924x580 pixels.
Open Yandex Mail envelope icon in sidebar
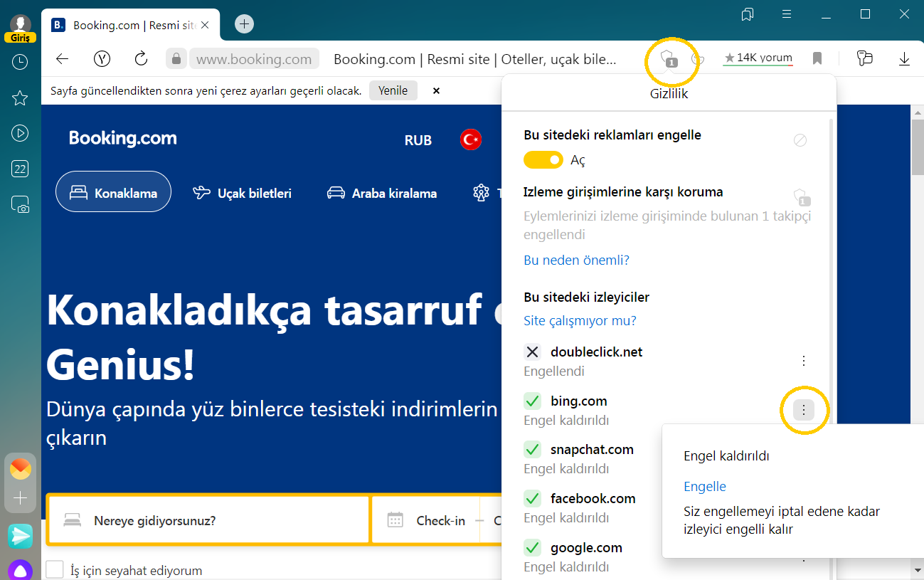pos(20,468)
